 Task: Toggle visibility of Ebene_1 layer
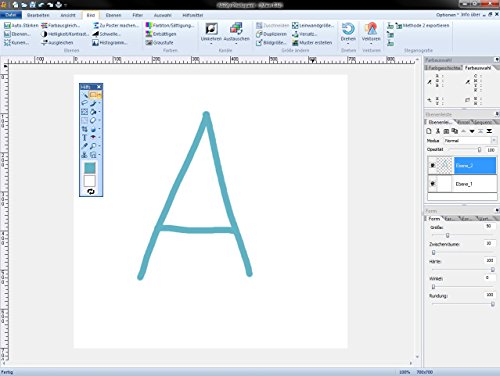(433, 184)
